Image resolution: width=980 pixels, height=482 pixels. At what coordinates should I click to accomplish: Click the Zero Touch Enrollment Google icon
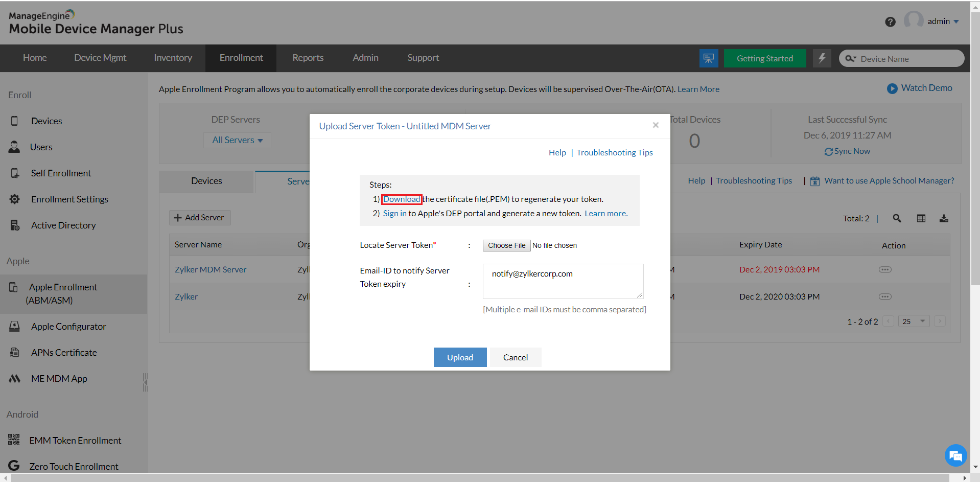[14, 466]
